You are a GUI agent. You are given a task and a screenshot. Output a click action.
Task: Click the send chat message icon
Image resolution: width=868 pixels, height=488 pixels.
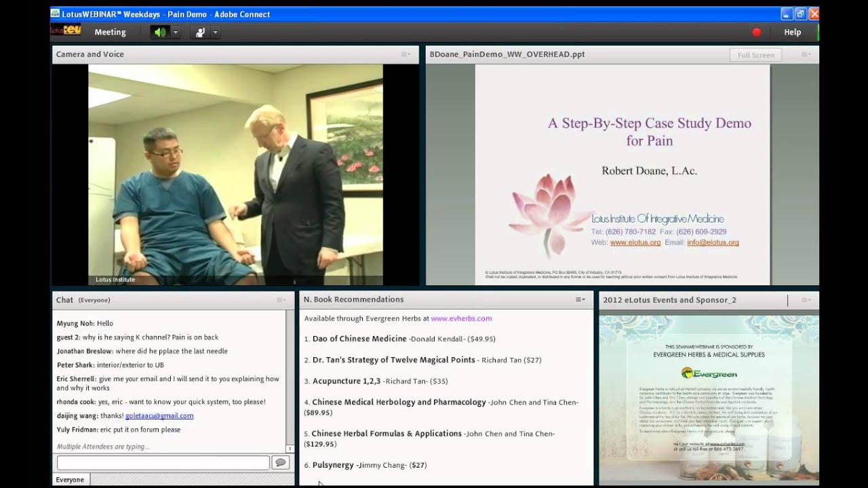click(x=280, y=462)
